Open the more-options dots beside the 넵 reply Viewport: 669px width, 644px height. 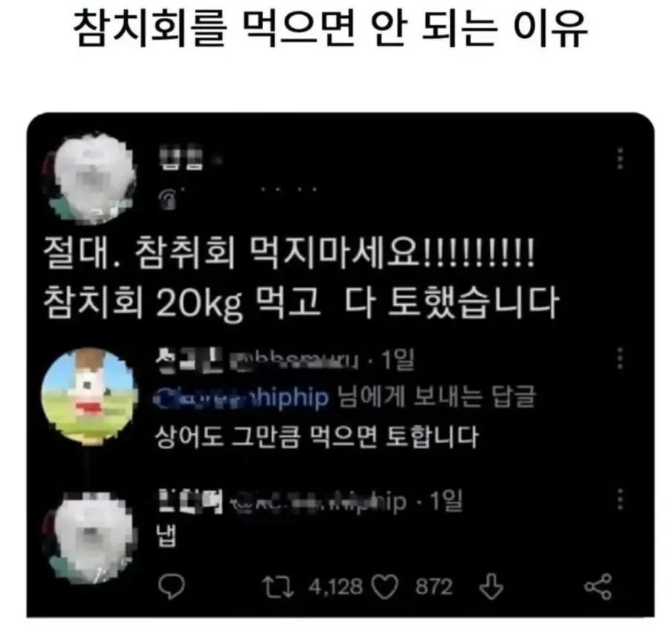click(x=621, y=499)
